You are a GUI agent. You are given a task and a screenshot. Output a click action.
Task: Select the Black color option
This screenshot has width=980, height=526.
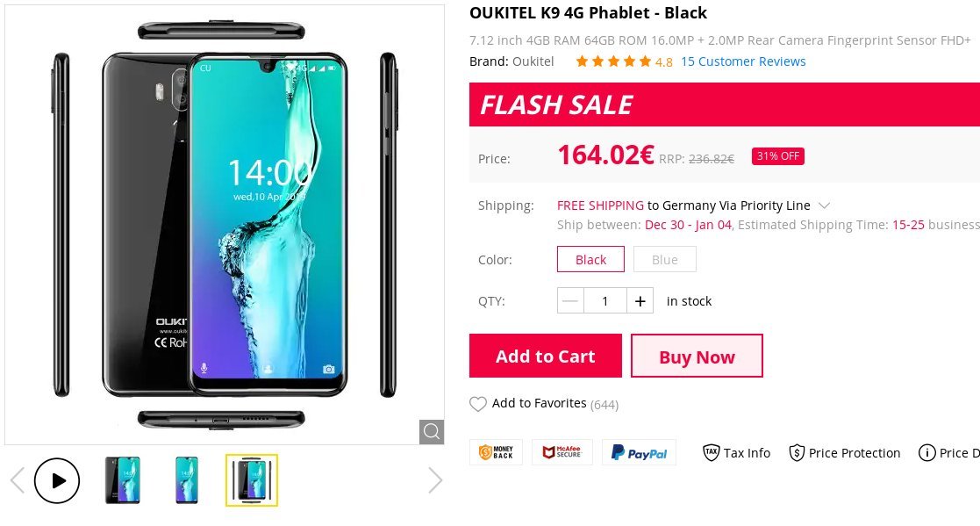click(590, 260)
